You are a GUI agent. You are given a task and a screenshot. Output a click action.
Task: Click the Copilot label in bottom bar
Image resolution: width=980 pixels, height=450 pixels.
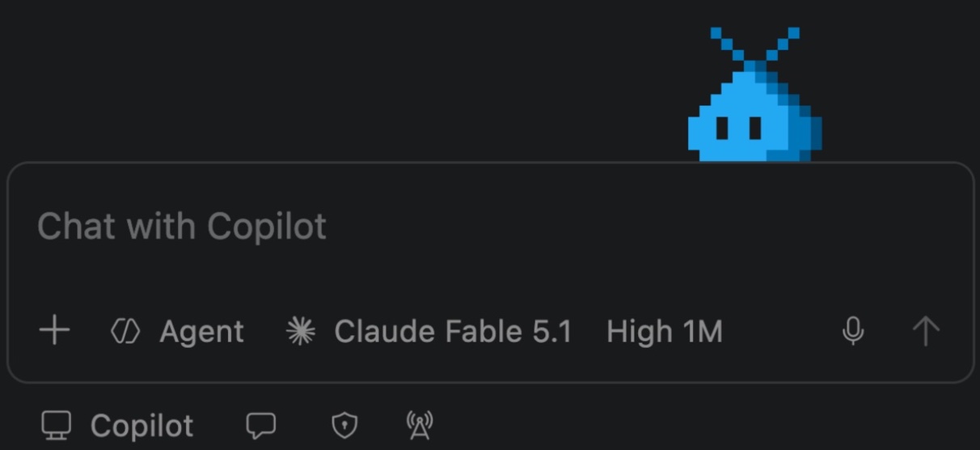pos(142,425)
